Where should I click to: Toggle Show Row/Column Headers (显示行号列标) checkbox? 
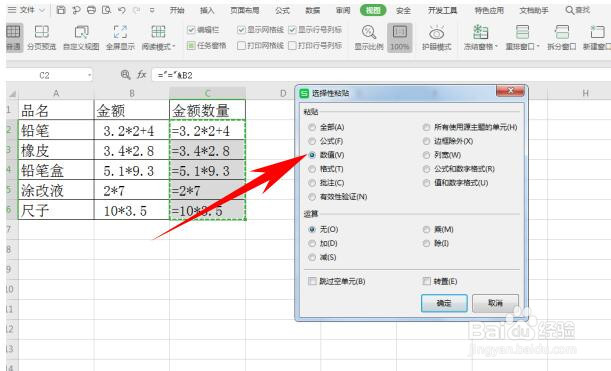pos(292,30)
